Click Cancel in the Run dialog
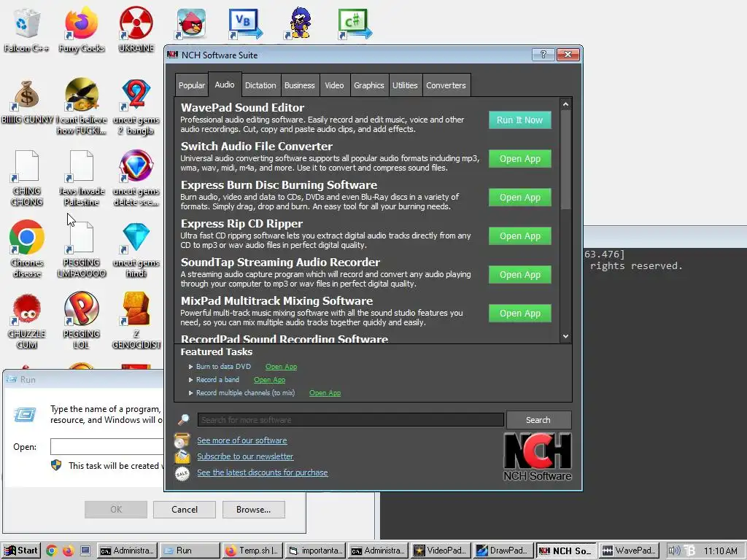Image resolution: width=747 pixels, height=560 pixels. (185, 510)
